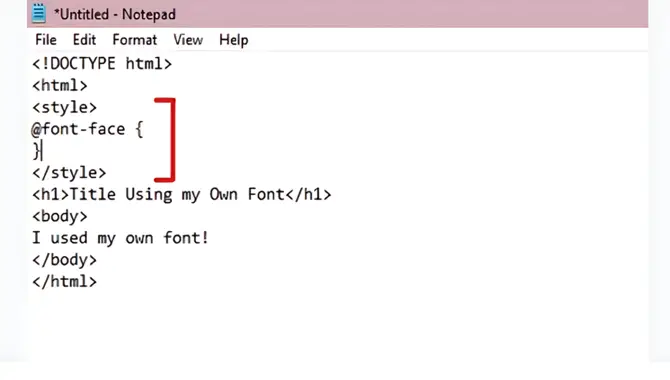Click the closing '</body>' tag line

click(65, 260)
